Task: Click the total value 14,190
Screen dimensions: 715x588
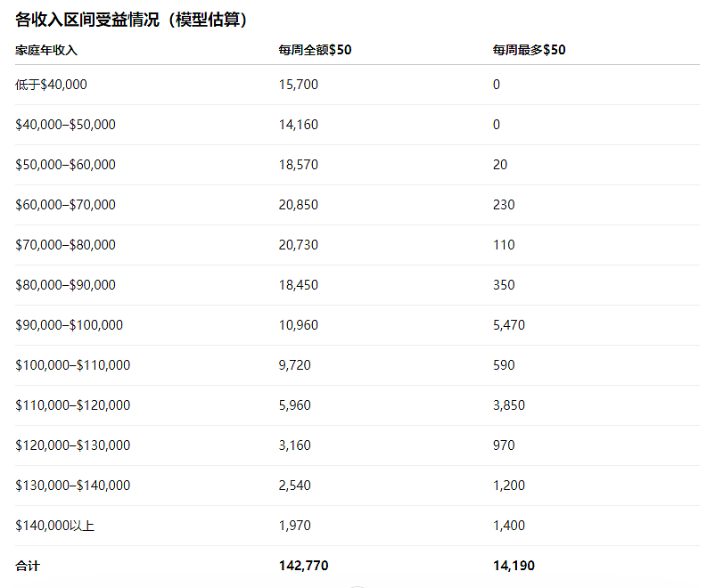Action: [514, 566]
